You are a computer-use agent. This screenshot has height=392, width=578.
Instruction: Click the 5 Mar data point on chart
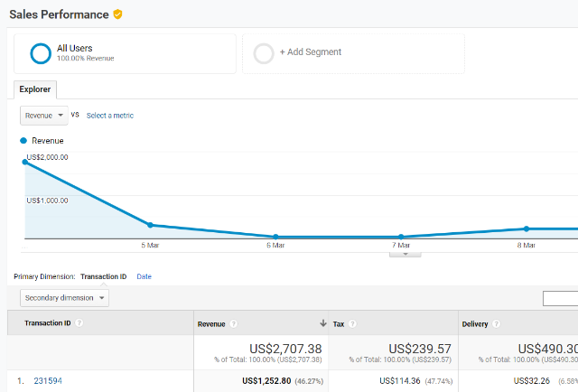click(150, 225)
